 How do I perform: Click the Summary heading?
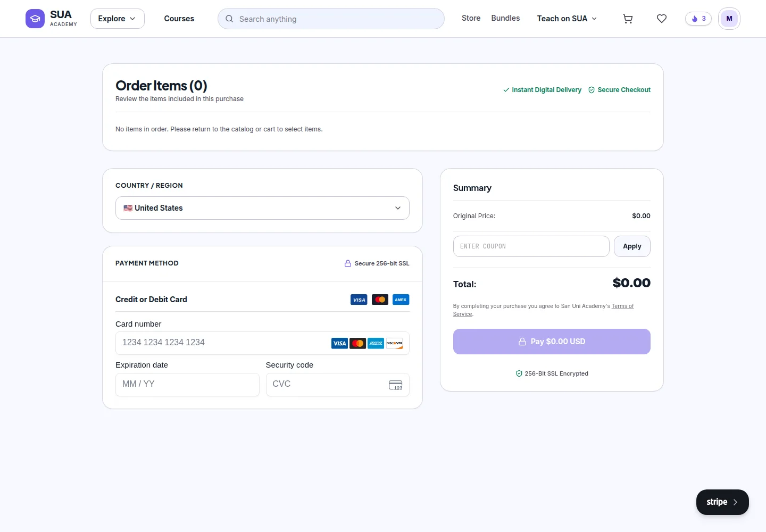coord(472,188)
